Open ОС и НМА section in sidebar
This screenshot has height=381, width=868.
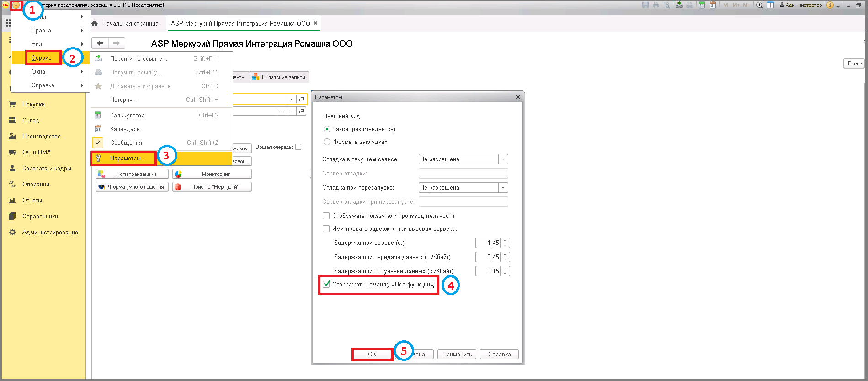tap(37, 152)
